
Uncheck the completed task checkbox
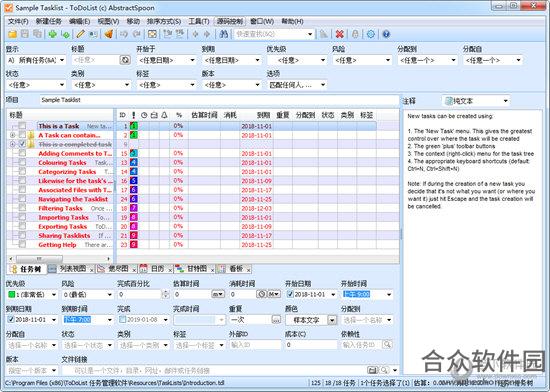coord(22,144)
